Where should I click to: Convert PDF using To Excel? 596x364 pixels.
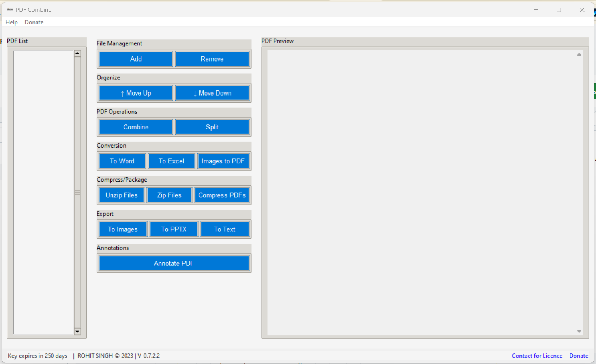[171, 161]
